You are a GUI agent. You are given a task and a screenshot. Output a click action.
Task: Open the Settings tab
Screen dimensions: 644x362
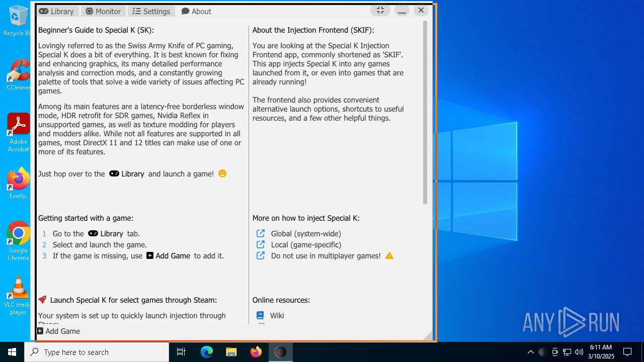pos(151,11)
